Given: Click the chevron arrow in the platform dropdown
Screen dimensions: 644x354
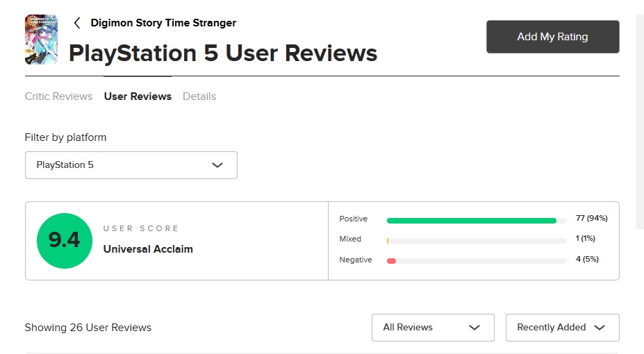Looking at the screenshot, I should pos(217,165).
